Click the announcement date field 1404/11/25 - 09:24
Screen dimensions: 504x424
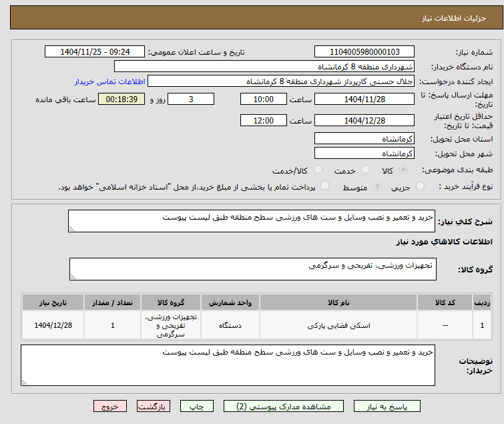tap(95, 52)
